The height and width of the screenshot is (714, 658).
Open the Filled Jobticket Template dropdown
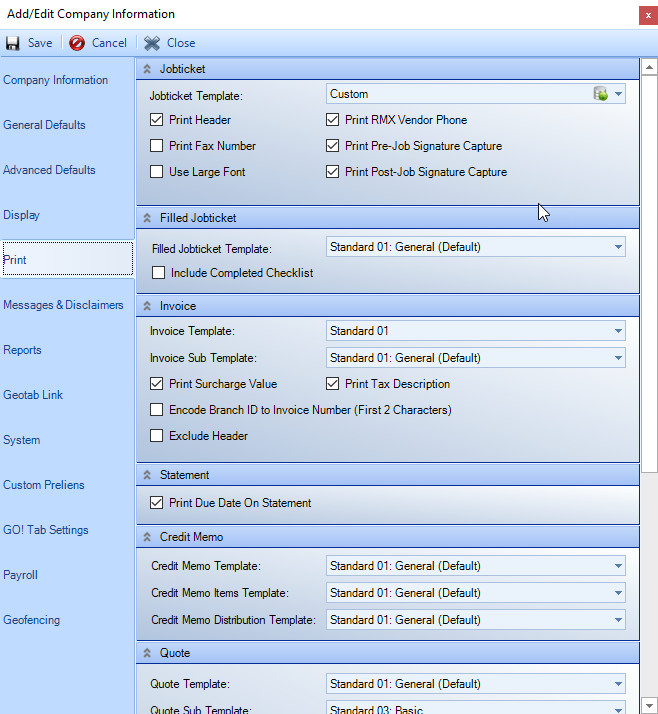coord(619,247)
